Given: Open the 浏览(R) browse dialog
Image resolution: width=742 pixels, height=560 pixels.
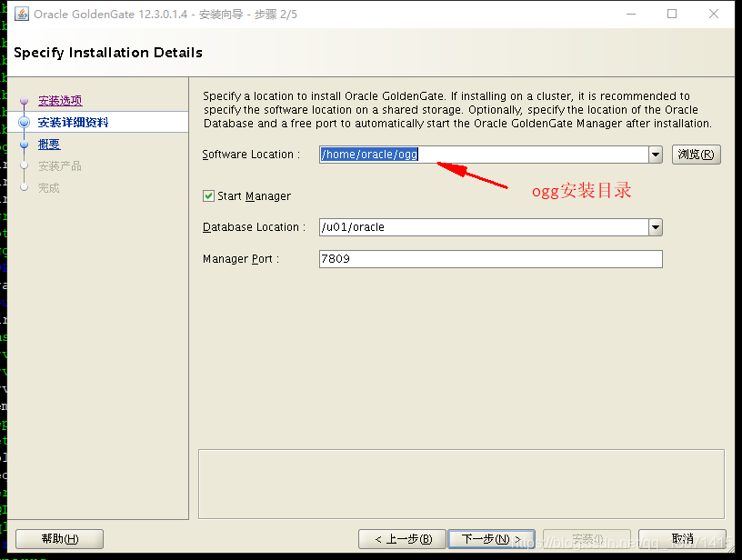Looking at the screenshot, I should pyautogui.click(x=697, y=154).
